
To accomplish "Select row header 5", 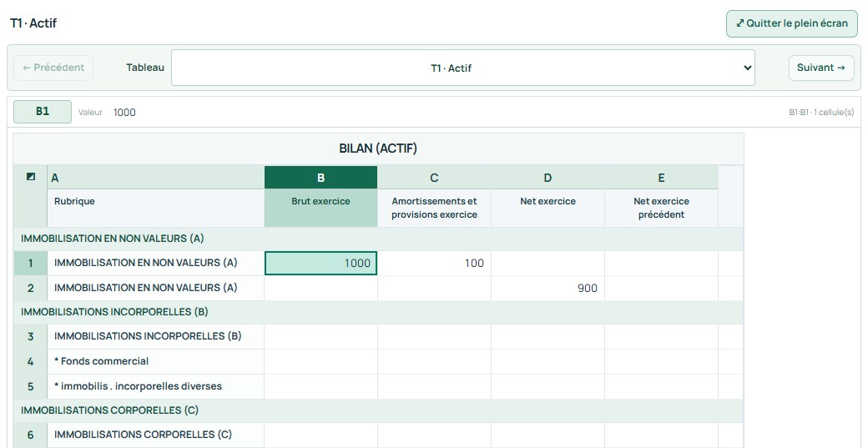I will click(30, 386).
